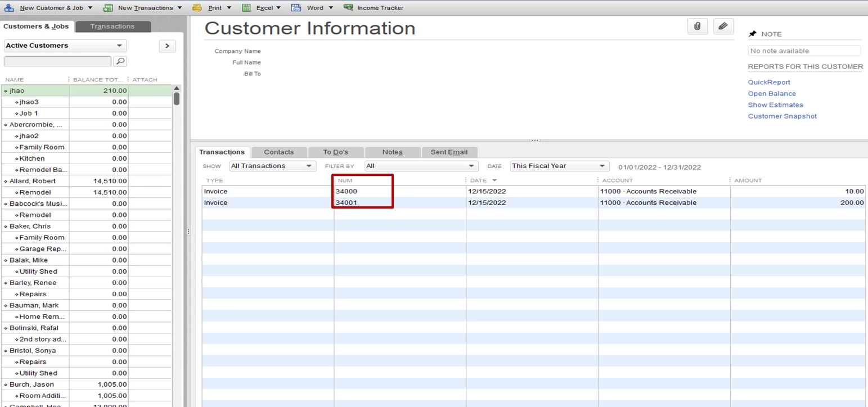Click the collapse handle above transactions pane
The width and height of the screenshot is (868, 407).
[534, 140]
